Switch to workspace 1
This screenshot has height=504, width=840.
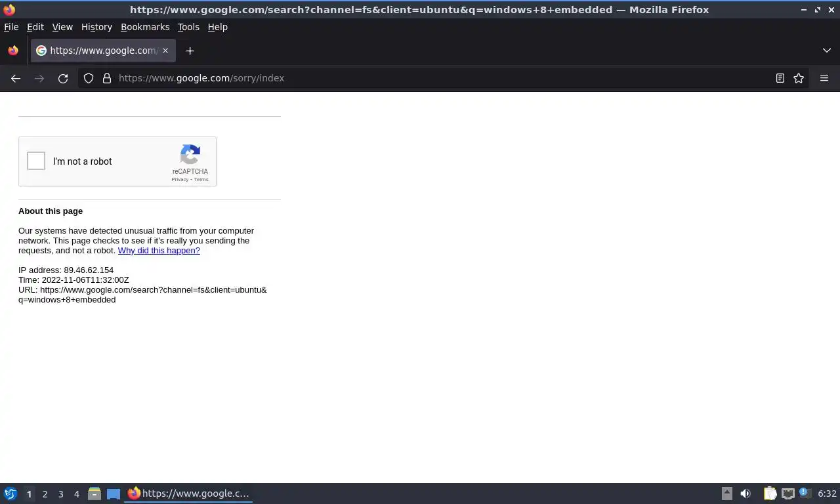pyautogui.click(x=29, y=493)
